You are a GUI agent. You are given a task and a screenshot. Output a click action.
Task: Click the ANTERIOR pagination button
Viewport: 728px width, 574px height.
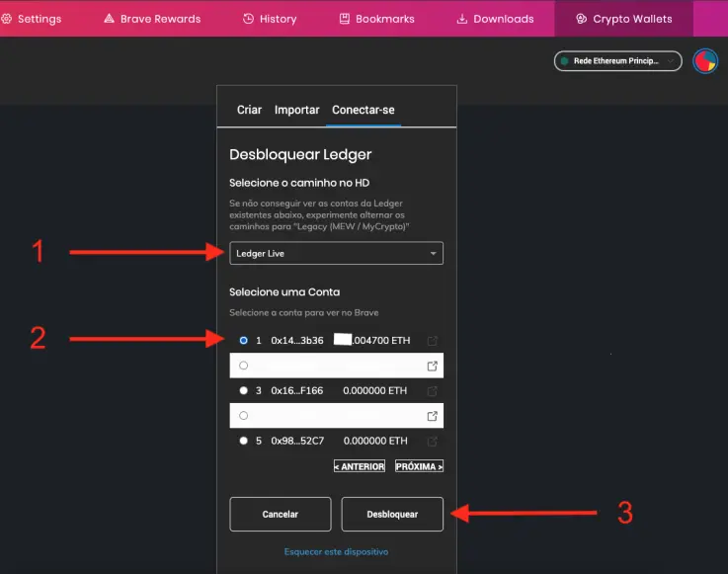point(360,466)
